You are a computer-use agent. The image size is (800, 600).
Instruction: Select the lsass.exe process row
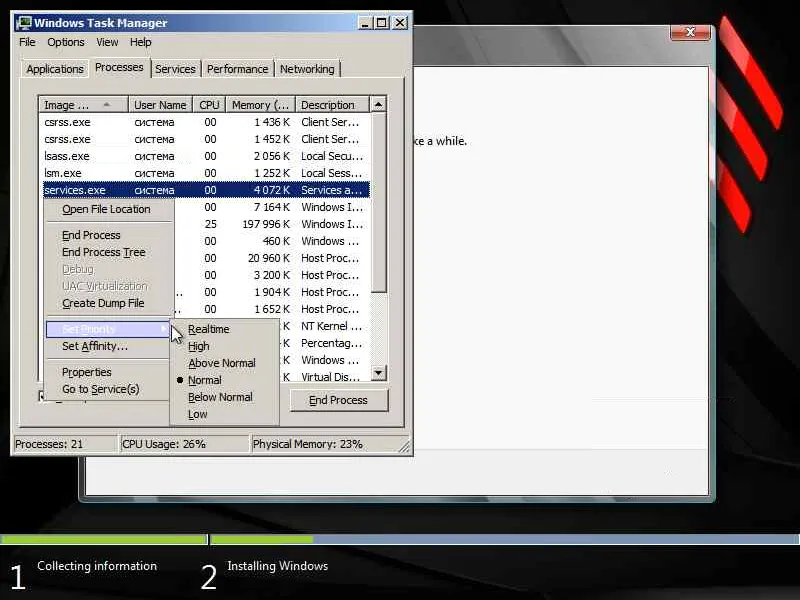pos(206,156)
